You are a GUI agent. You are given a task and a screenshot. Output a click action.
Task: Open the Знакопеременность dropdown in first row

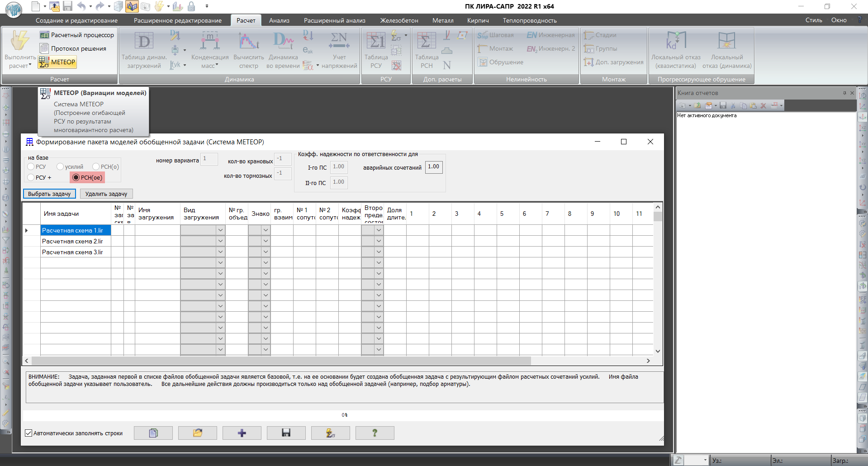pos(266,230)
